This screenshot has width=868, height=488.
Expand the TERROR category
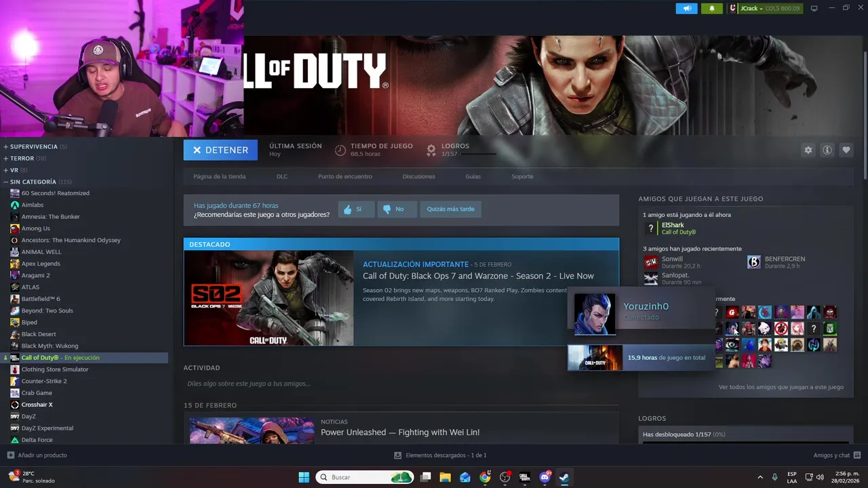(24, 159)
